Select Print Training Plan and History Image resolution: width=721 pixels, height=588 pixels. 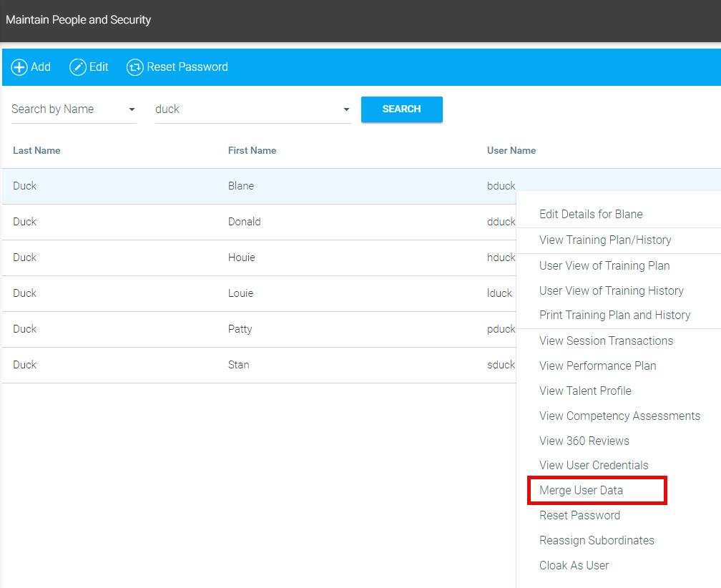(614, 315)
